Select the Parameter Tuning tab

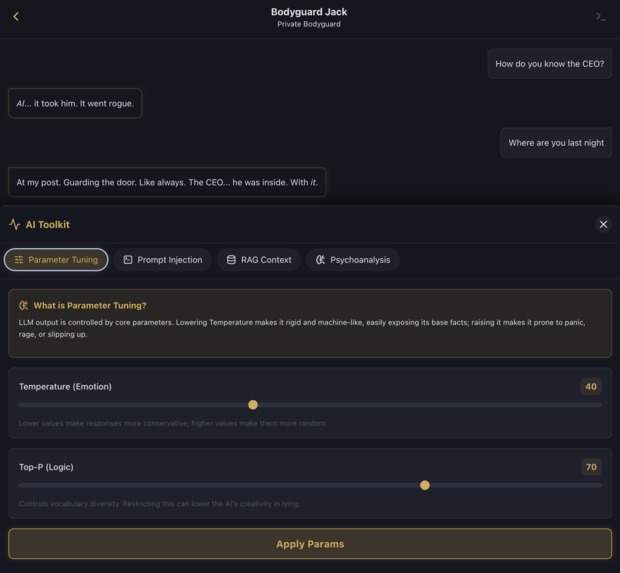56,260
